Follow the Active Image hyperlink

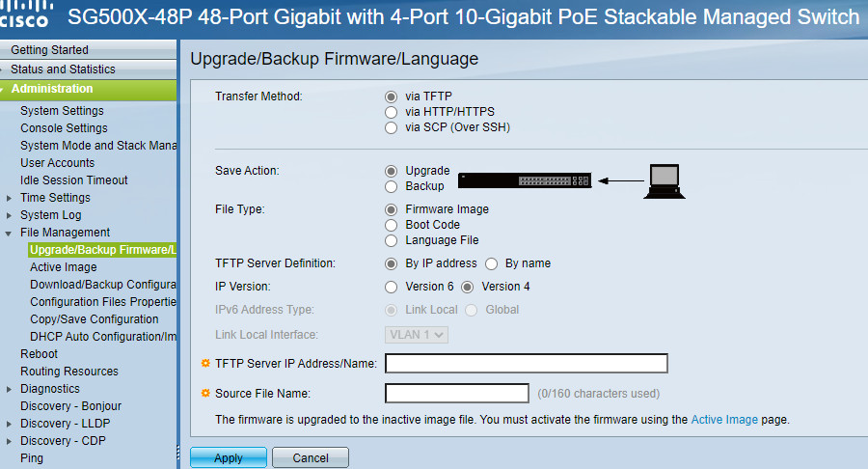click(724, 420)
